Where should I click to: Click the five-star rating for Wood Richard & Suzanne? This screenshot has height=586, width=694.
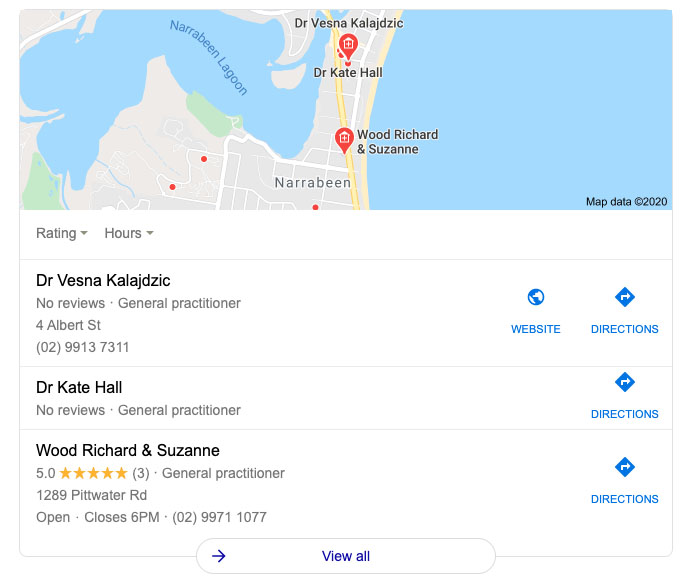pos(93,473)
